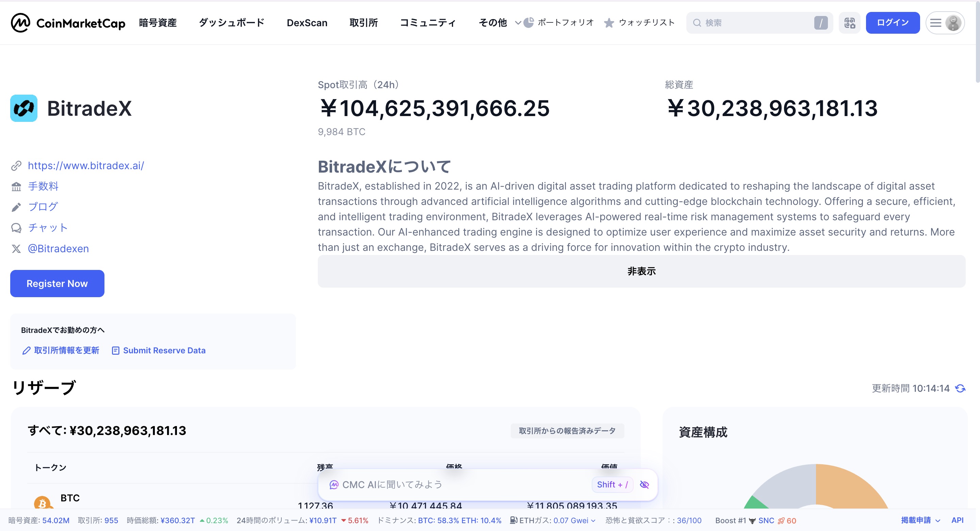This screenshot has width=980, height=531.
Task: Click the search magnifier icon
Action: click(697, 23)
